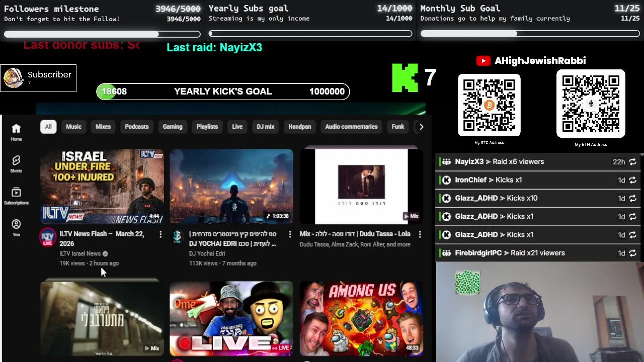This screenshot has height=362, width=644.
Task: Select the Audio commentaries filter chip
Action: pos(351,127)
